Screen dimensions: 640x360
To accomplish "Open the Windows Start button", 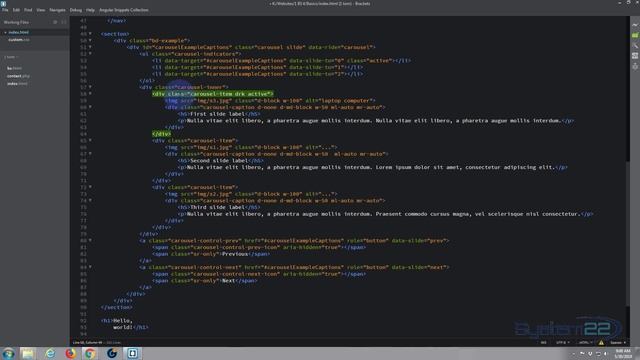I will click(x=8, y=353).
